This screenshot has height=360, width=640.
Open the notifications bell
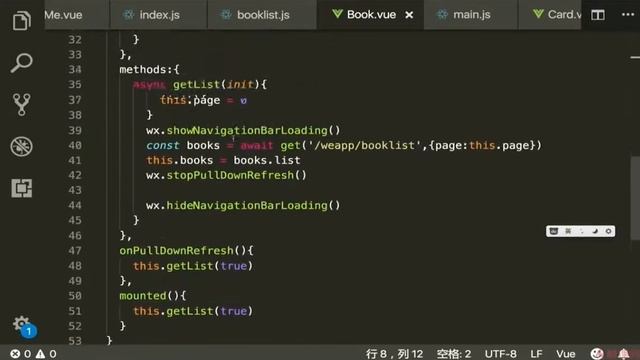pos(623,353)
